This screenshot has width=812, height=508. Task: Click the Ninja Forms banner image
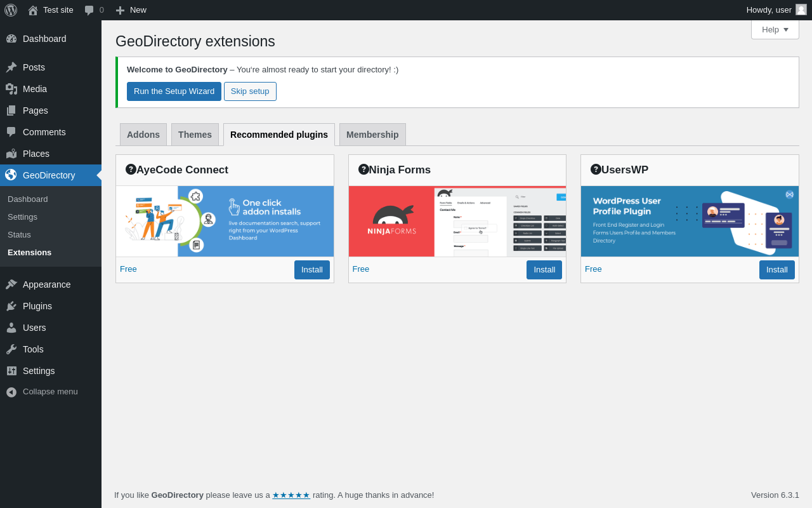[x=457, y=221]
